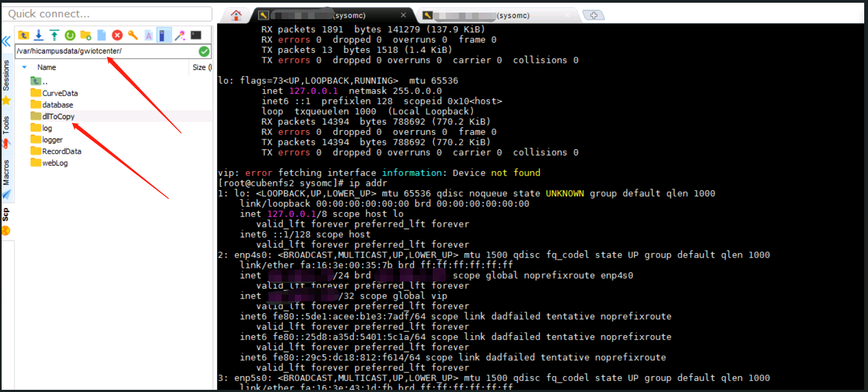Select the parent '..' folder entry

(39, 81)
